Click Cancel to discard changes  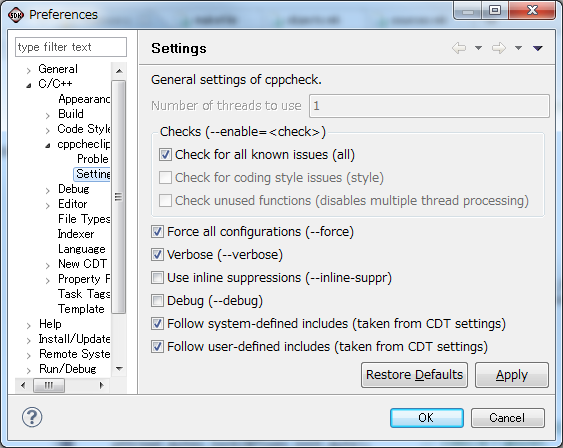507,418
